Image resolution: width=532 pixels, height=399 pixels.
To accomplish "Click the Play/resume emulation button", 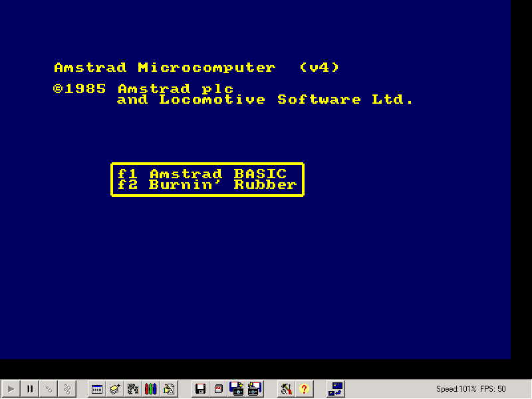I will pyautogui.click(x=11, y=389).
